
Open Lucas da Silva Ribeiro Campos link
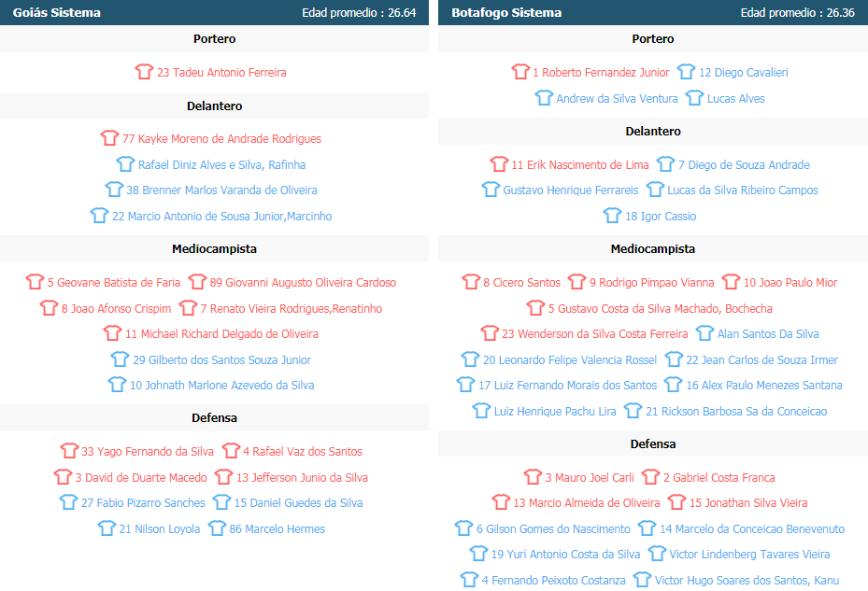click(x=743, y=190)
